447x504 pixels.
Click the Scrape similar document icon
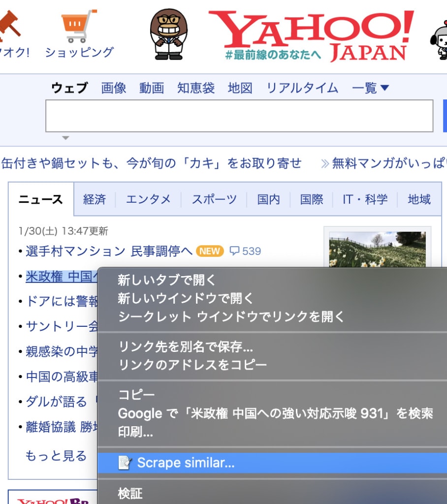[x=125, y=463]
